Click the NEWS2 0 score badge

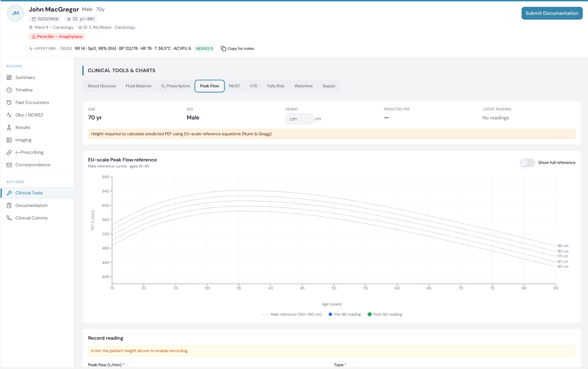[204, 49]
